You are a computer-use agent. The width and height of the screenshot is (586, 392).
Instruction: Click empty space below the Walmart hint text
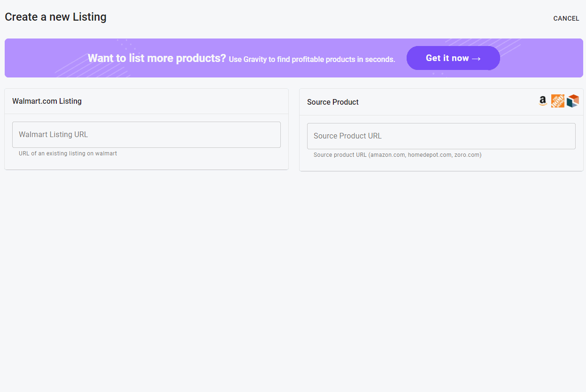tap(146, 163)
